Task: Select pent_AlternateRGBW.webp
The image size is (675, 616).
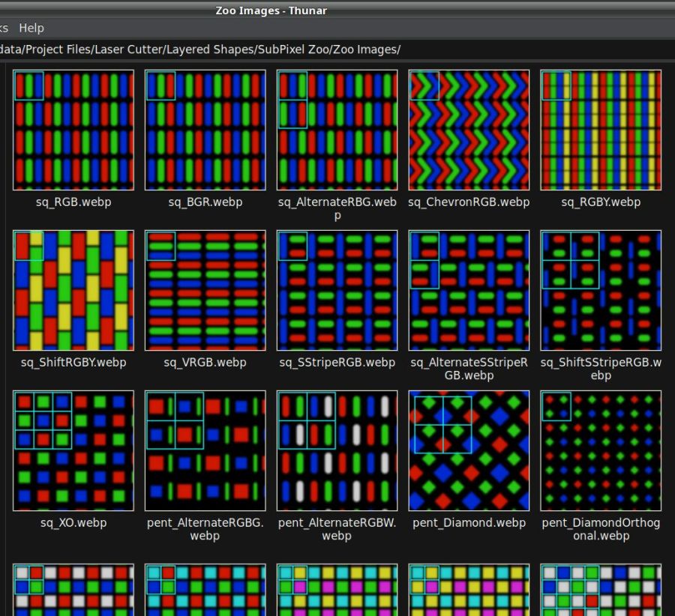Action: coord(337,450)
